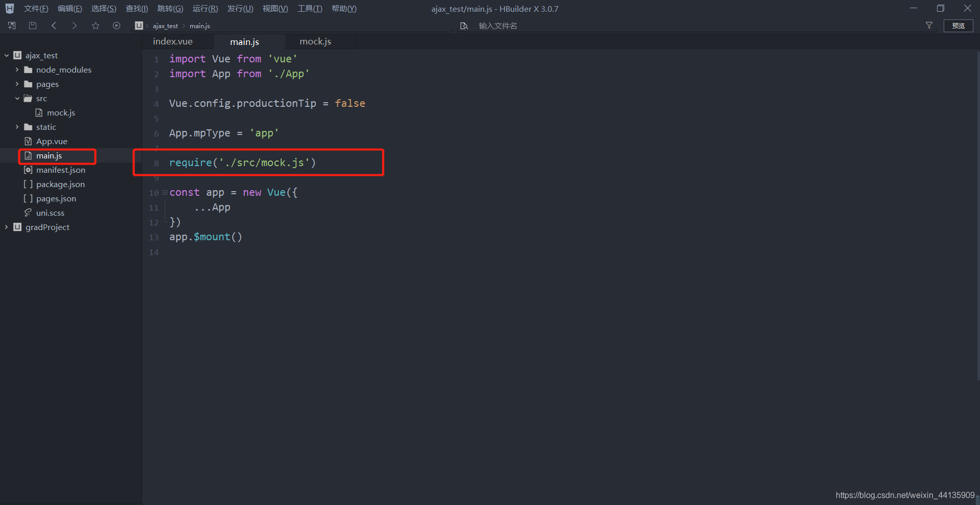Click the run play-circle icon
The height and width of the screenshot is (505, 980).
click(117, 26)
